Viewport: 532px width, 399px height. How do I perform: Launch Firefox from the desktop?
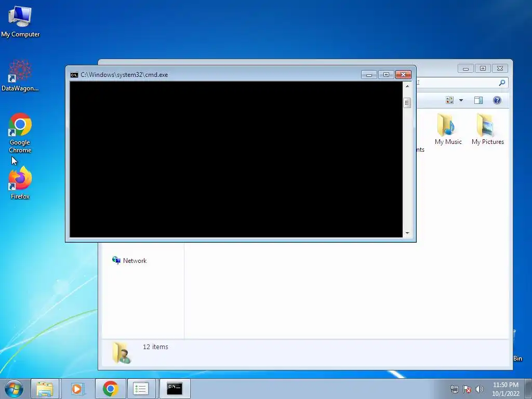pos(20,183)
